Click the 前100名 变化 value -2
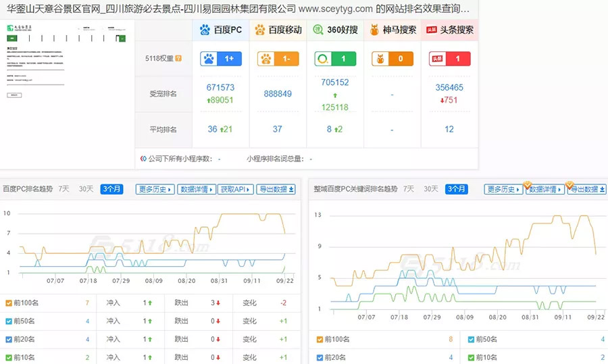Viewport: 608px width, 364px height. pos(284,303)
